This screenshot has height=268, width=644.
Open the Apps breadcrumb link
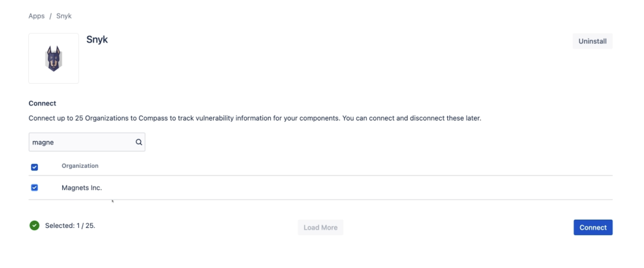coord(36,16)
